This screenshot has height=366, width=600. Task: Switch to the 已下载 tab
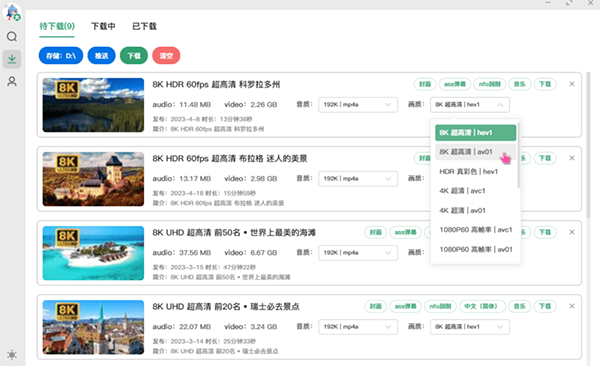[144, 26]
